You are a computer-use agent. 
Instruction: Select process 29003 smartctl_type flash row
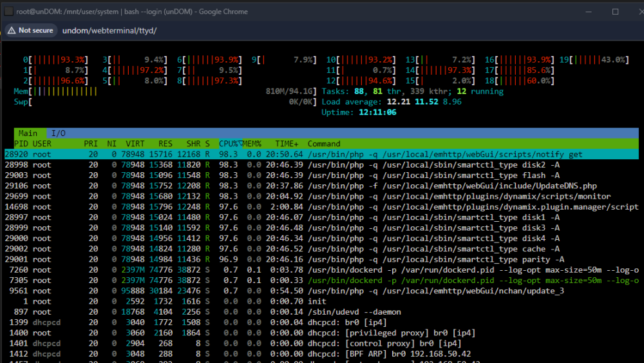[321, 175]
